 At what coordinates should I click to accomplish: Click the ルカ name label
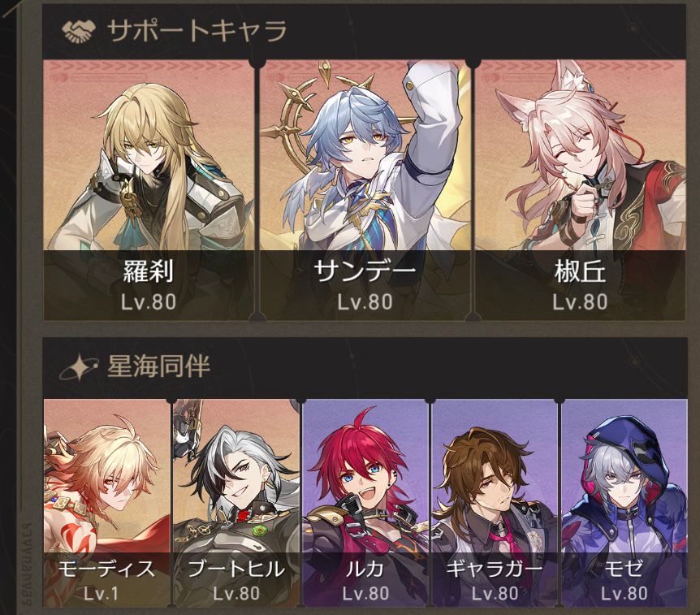pos(365,569)
